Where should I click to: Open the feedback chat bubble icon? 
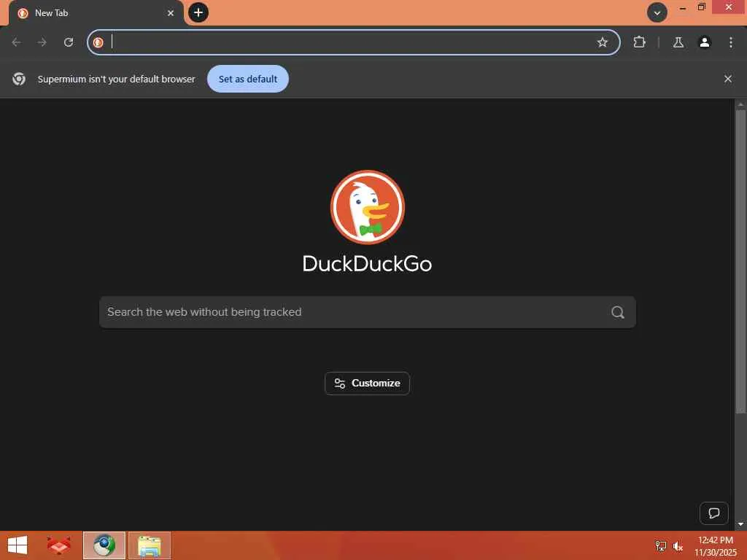[713, 513]
